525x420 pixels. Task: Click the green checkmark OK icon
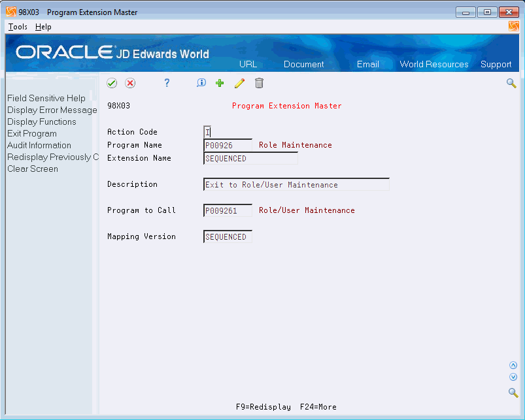112,83
